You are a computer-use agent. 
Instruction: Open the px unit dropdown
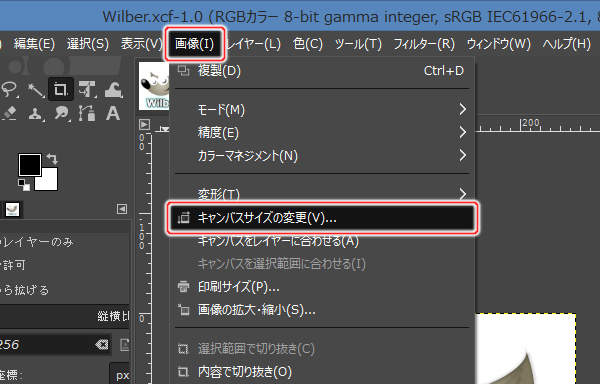tap(120, 374)
